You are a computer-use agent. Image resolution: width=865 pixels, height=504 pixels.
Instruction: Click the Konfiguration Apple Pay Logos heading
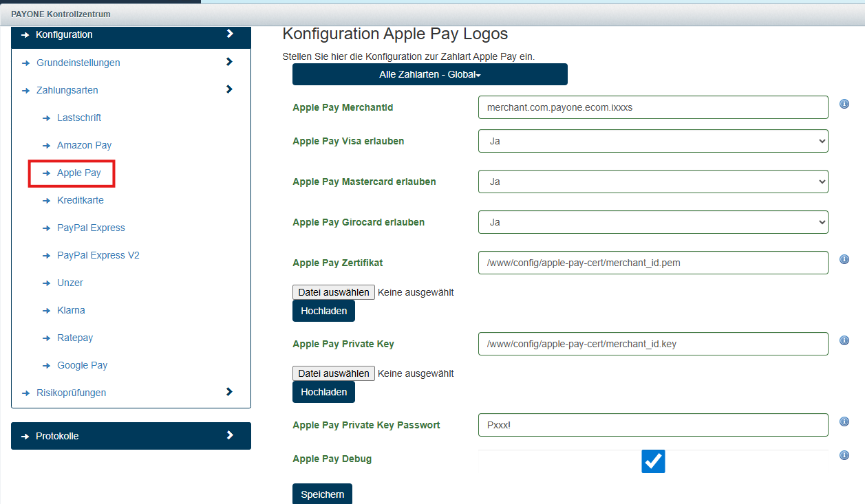(x=395, y=34)
